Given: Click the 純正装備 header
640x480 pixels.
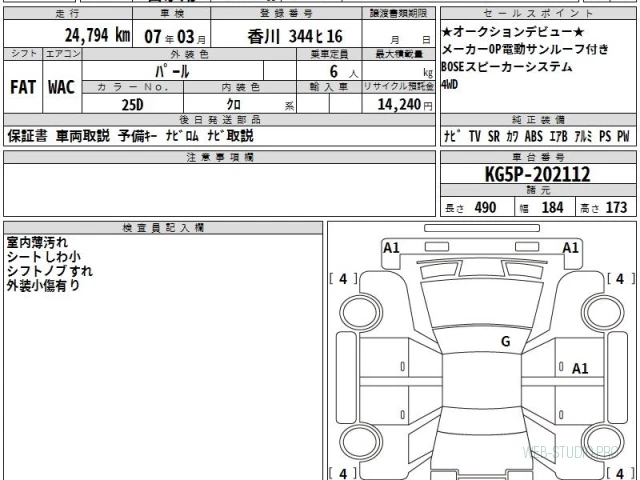Looking at the screenshot, I should (538, 120).
